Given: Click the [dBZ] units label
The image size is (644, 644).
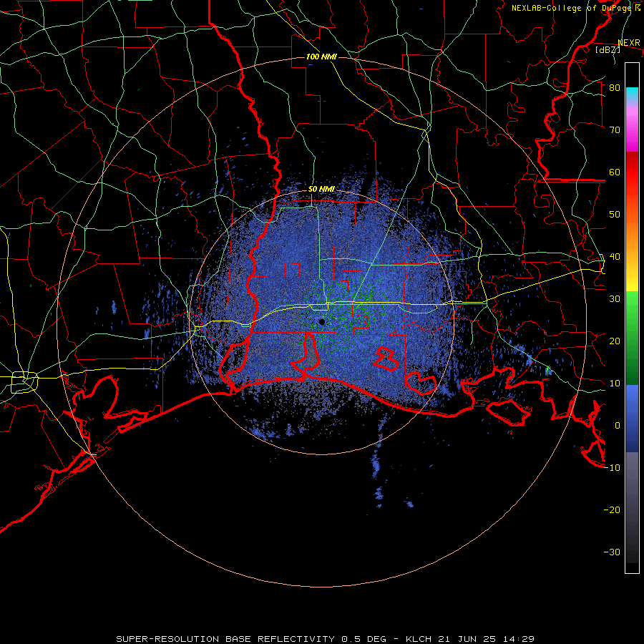Looking at the screenshot, I should 608,49.
